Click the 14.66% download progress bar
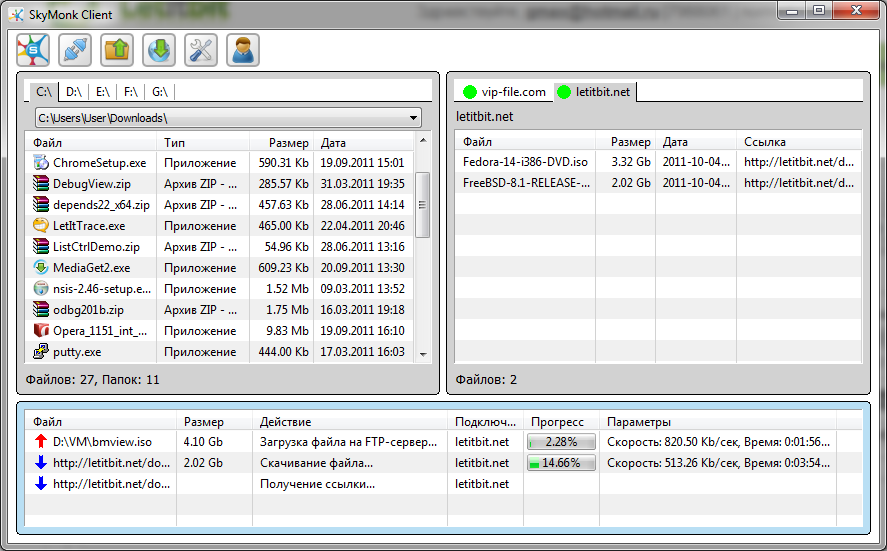The width and height of the screenshot is (887, 551). (561, 463)
